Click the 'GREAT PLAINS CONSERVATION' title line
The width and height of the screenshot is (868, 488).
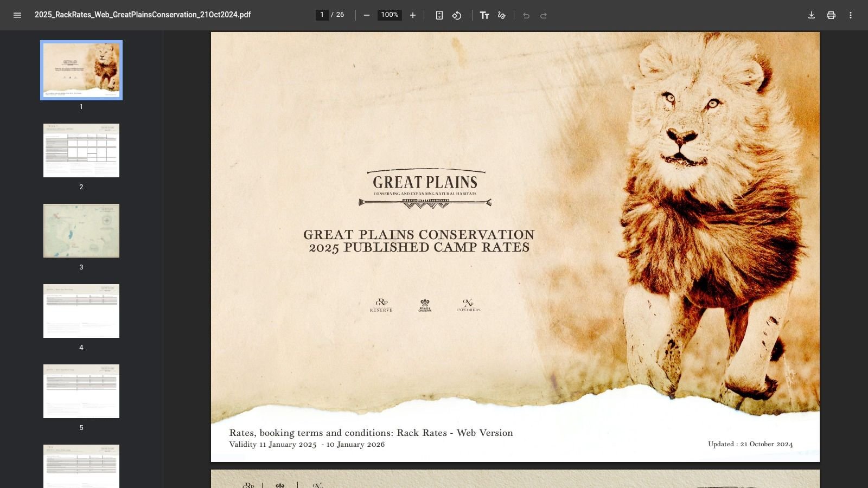pyautogui.click(x=419, y=235)
